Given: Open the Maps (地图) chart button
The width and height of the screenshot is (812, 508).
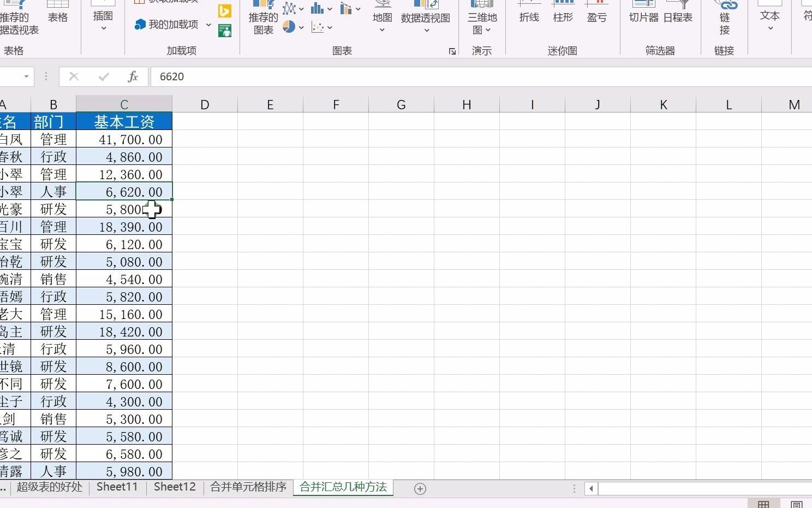Looking at the screenshot, I should (382, 17).
